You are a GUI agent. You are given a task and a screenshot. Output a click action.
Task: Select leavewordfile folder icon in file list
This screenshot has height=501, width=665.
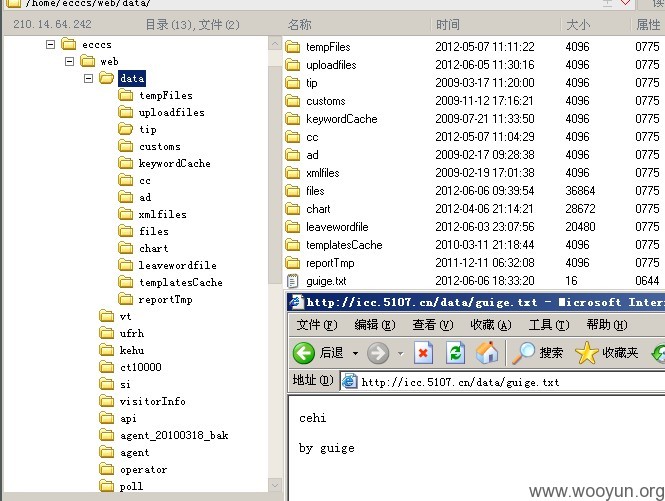[293, 227]
